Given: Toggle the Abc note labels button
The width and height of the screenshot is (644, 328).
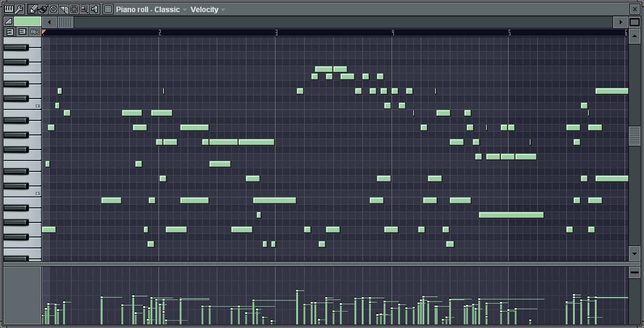Looking at the screenshot, I should 35,32.
